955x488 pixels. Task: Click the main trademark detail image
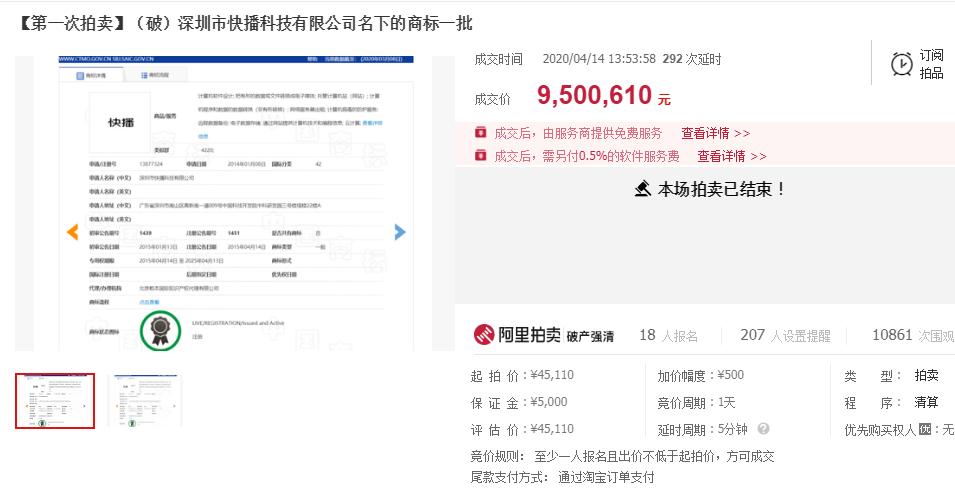click(x=236, y=204)
